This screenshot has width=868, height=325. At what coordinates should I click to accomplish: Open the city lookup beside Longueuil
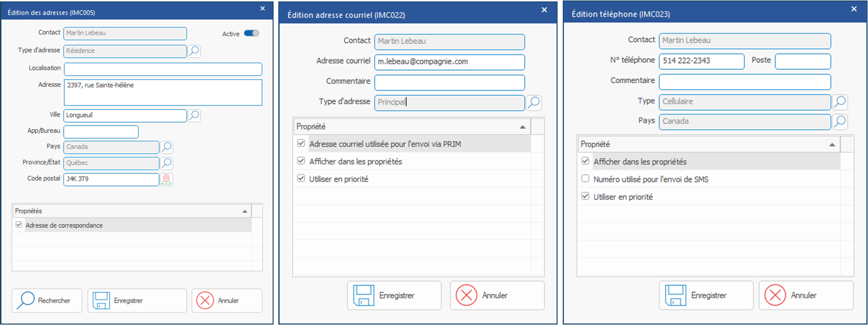click(194, 116)
